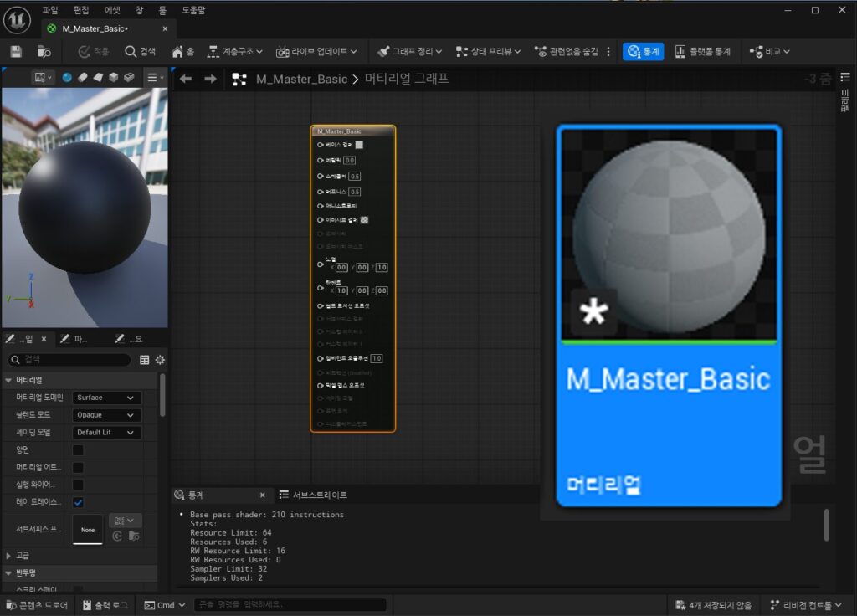Viewport: 857px width, 616px height.
Task: Select the sphere preview mesh icon
Action: 67,77
